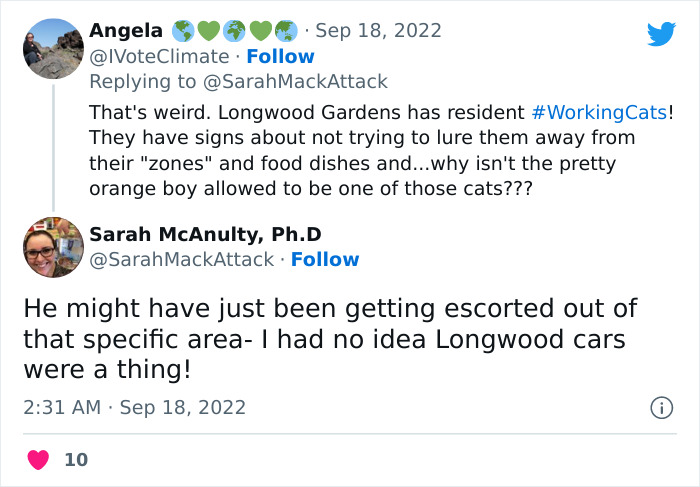Viewport: 700px width, 487px height.
Task: Click the like count of 10
Action: (76, 460)
